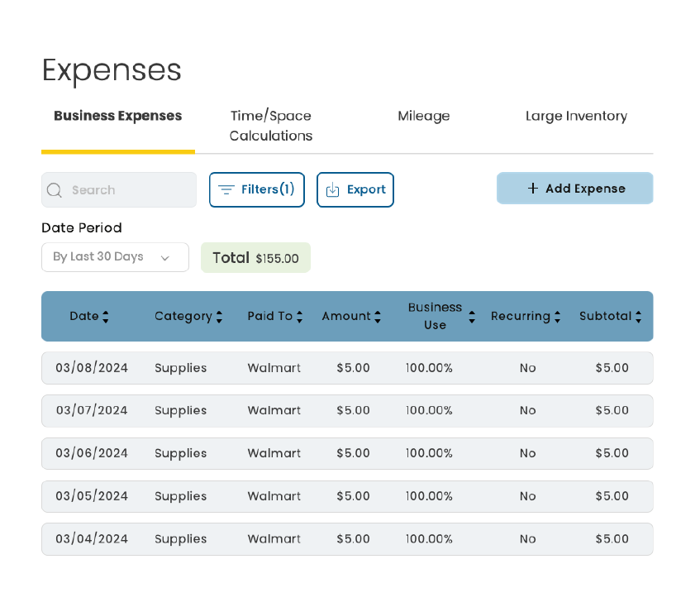Click the plus icon on Add Expense

point(533,189)
